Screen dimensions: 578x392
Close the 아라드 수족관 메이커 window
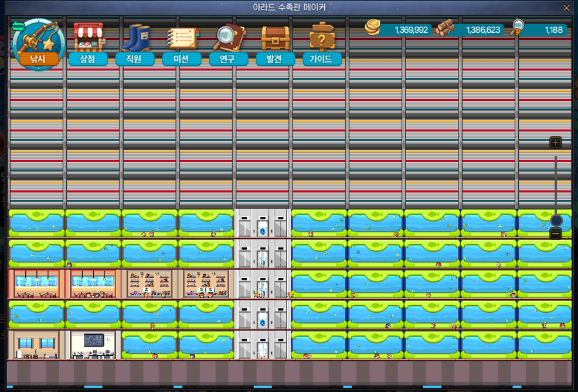(x=567, y=8)
